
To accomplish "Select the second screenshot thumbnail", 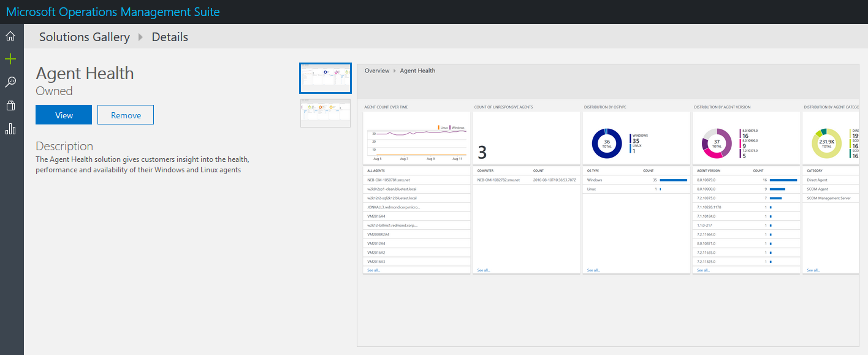I will 325,113.
